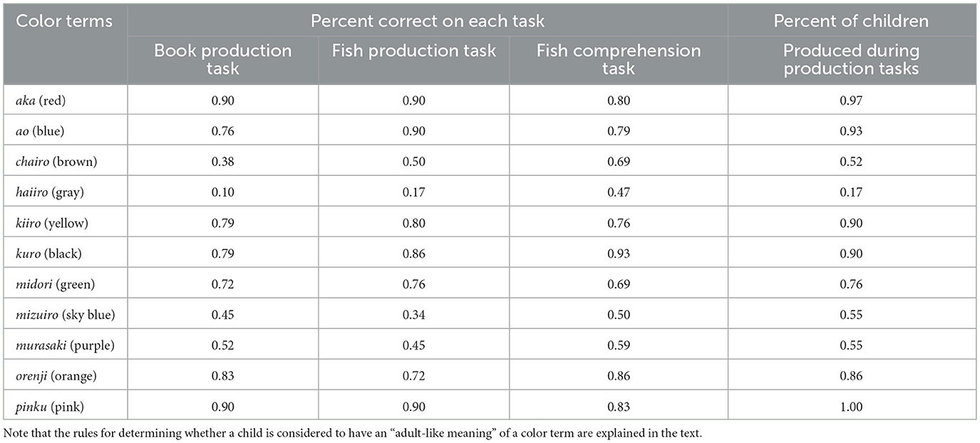Click the chairo (brown) row label
The width and height of the screenshot is (980, 443).
click(x=56, y=162)
